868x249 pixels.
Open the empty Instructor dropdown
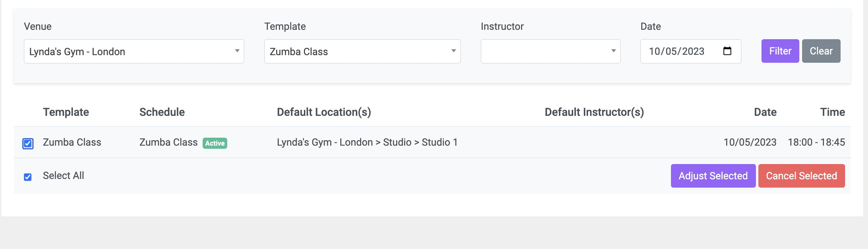point(551,51)
